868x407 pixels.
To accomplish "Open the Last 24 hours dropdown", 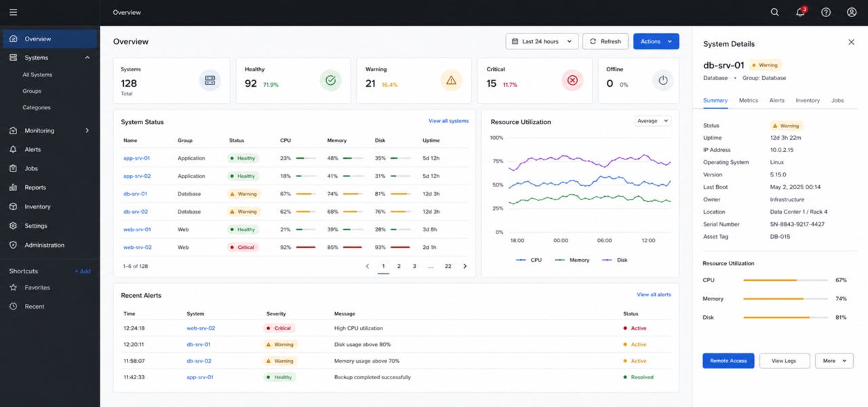I will [542, 41].
